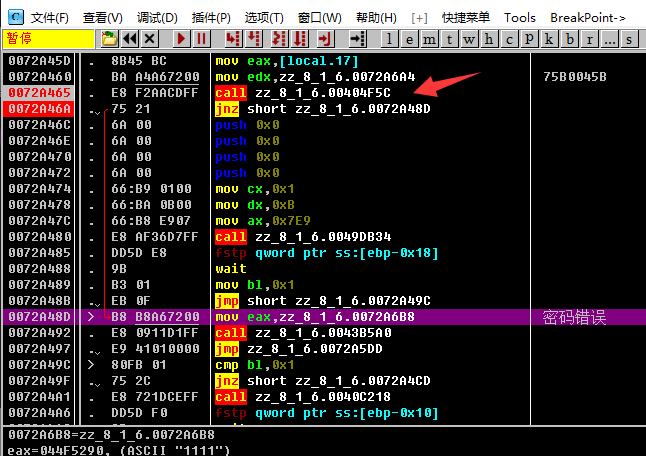Click the Step Over toolbar icon
Image resolution: width=646 pixels, height=456 pixels.
click(254, 39)
